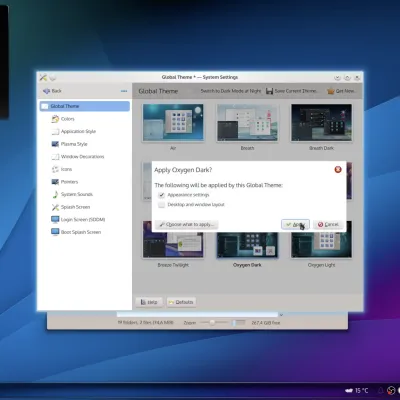
Task: Open the sidebar three-dots menu
Action: pyautogui.click(x=124, y=91)
